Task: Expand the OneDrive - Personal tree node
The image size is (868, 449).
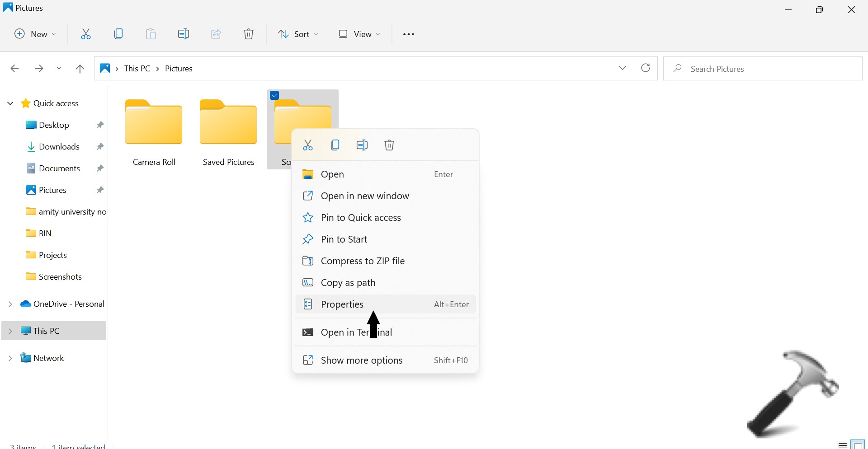Action: [x=10, y=304]
